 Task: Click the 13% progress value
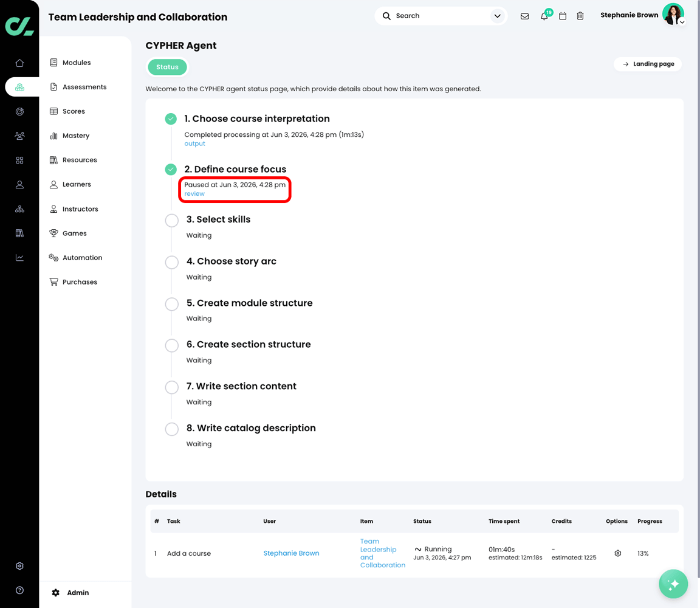click(643, 553)
